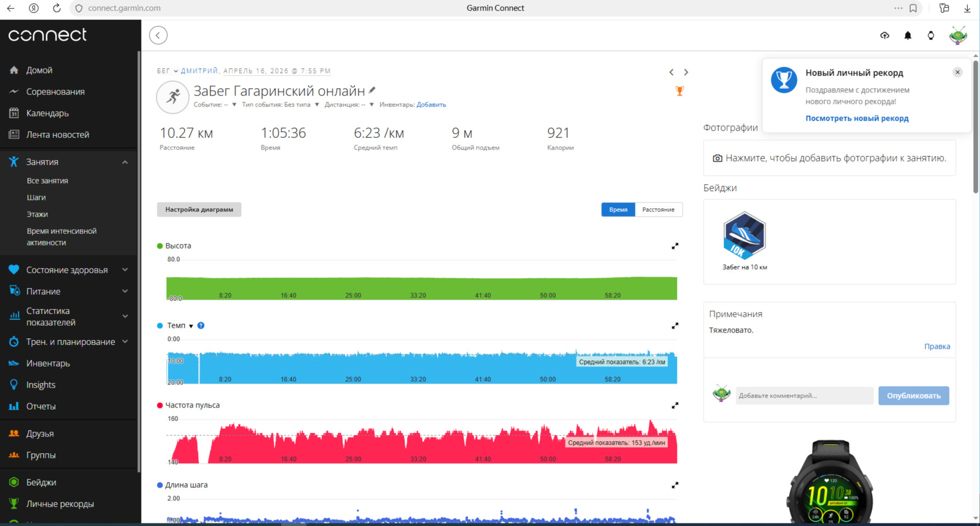Open ДМИТРИЙ profile link
980x526 pixels.
(199, 71)
